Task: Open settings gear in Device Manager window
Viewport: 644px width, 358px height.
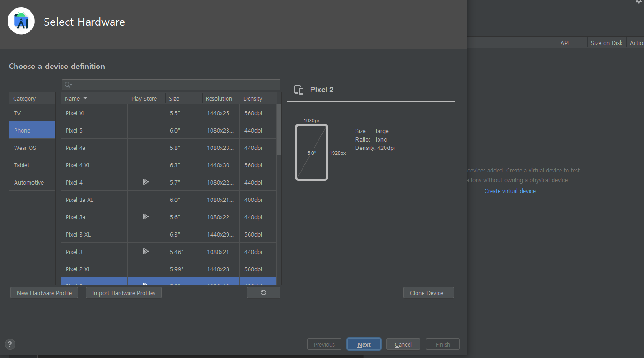Action: [x=639, y=2]
